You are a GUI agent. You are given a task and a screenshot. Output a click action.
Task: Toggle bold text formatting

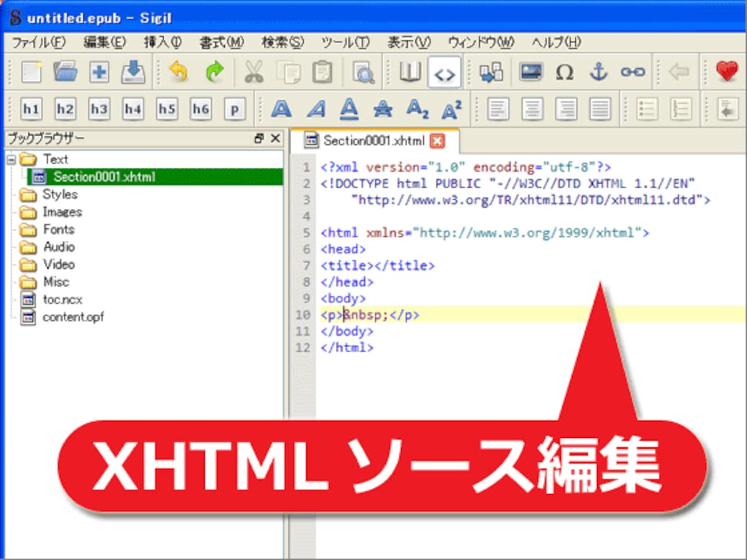(281, 110)
